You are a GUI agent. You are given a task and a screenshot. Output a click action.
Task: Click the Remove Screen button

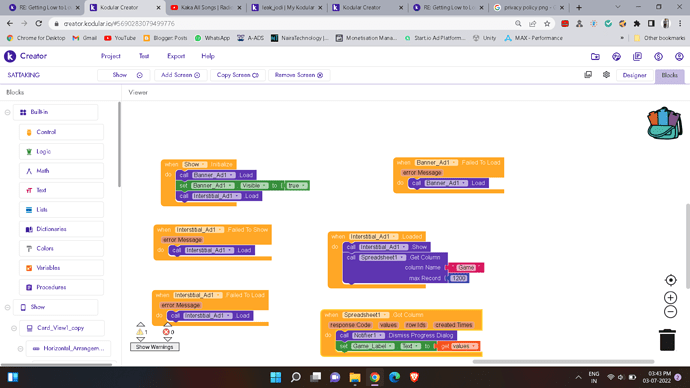coord(299,75)
